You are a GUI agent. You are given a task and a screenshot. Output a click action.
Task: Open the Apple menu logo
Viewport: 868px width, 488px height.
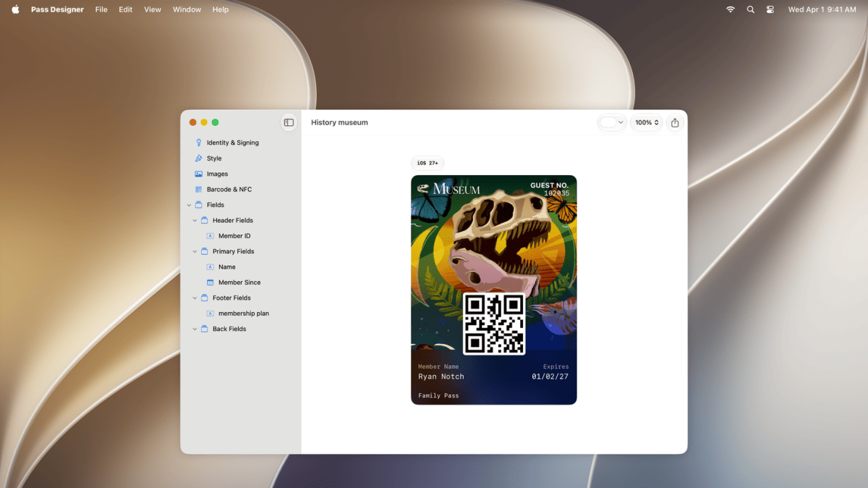(x=15, y=9)
